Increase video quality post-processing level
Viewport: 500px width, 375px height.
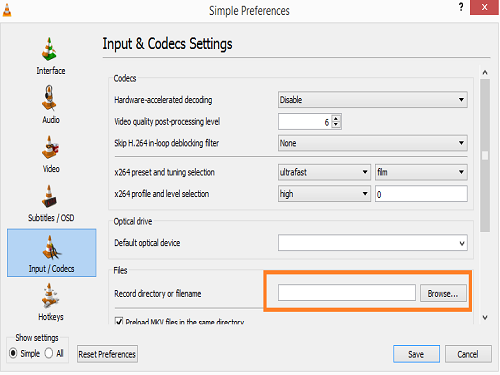[336, 118]
